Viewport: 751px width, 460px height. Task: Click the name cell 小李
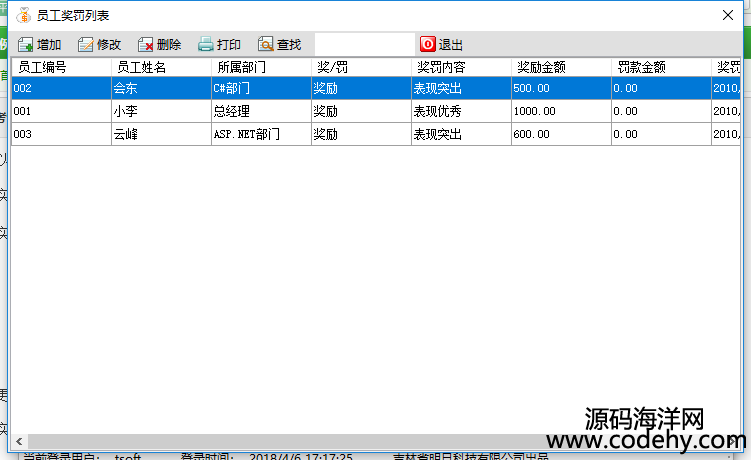tap(161, 111)
